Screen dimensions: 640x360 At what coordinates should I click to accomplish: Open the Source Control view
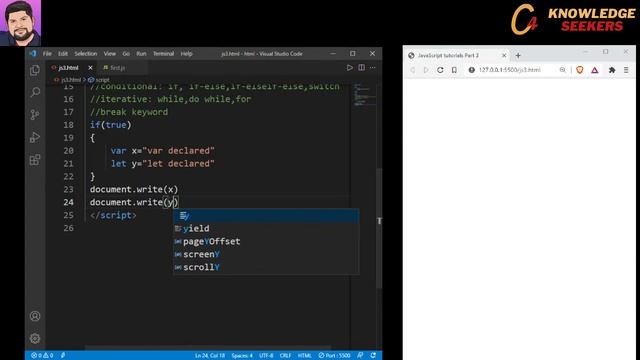point(35,115)
